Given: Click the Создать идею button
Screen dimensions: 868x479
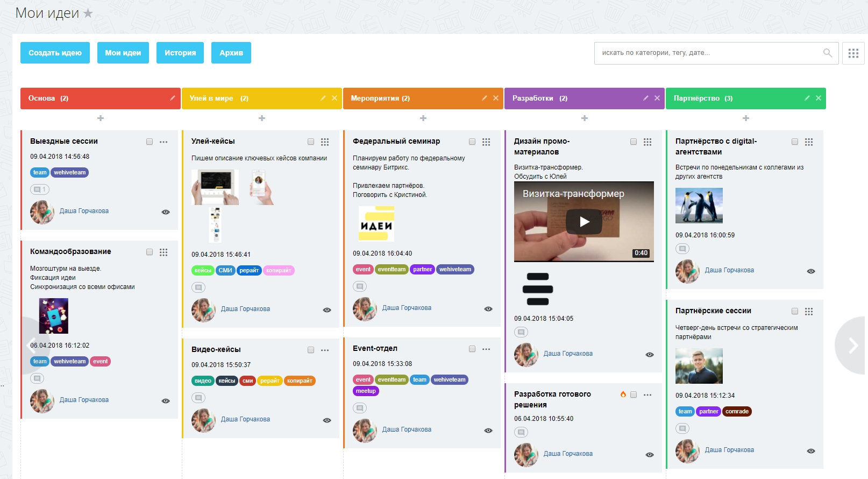Looking at the screenshot, I should pos(55,53).
